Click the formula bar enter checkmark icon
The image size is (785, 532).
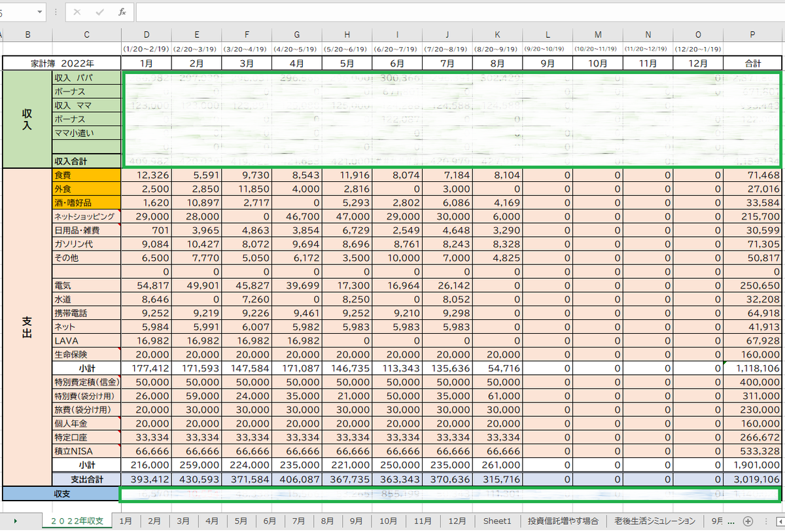click(99, 12)
